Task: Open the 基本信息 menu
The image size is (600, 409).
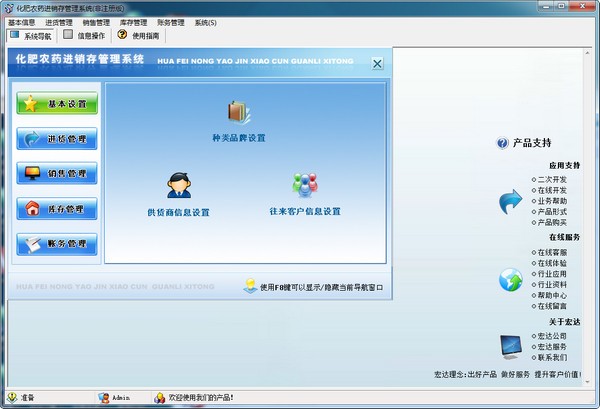Action: [21, 23]
